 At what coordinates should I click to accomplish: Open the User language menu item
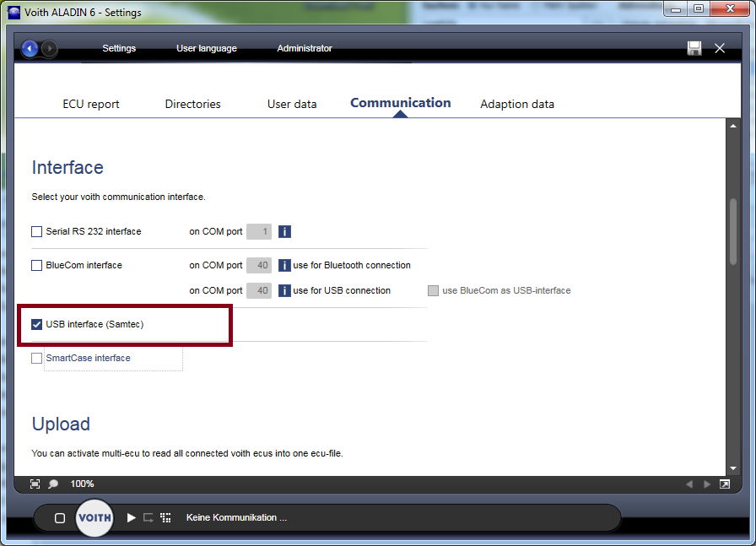207,48
